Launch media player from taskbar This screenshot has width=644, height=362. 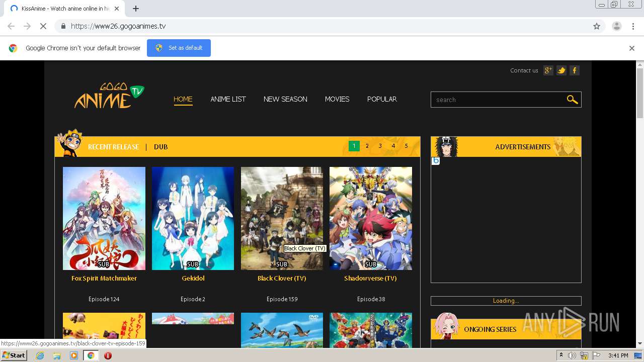point(74,355)
